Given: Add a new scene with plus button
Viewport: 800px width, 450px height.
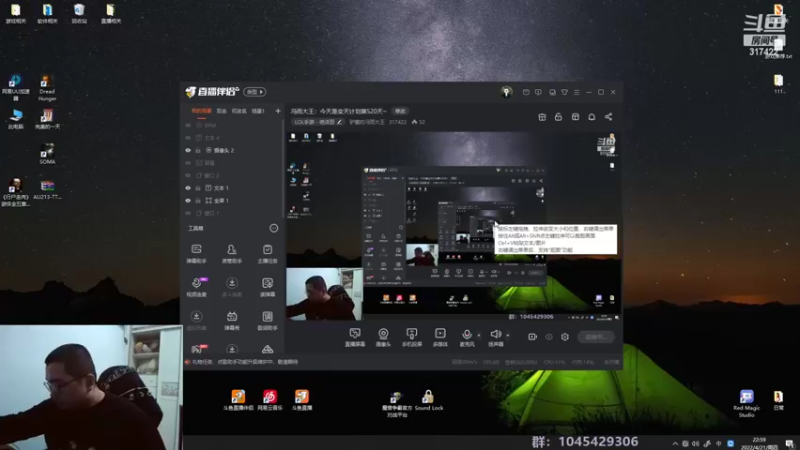Looking at the screenshot, I should [x=278, y=111].
